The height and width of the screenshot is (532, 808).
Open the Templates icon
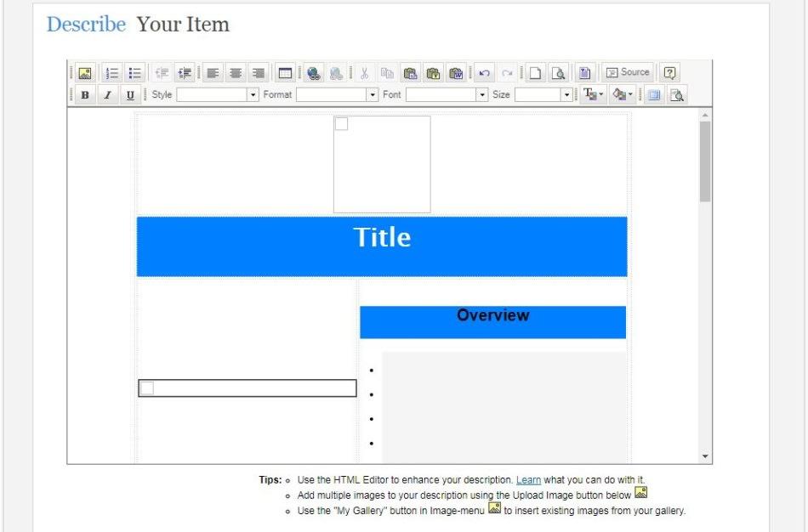(584, 72)
